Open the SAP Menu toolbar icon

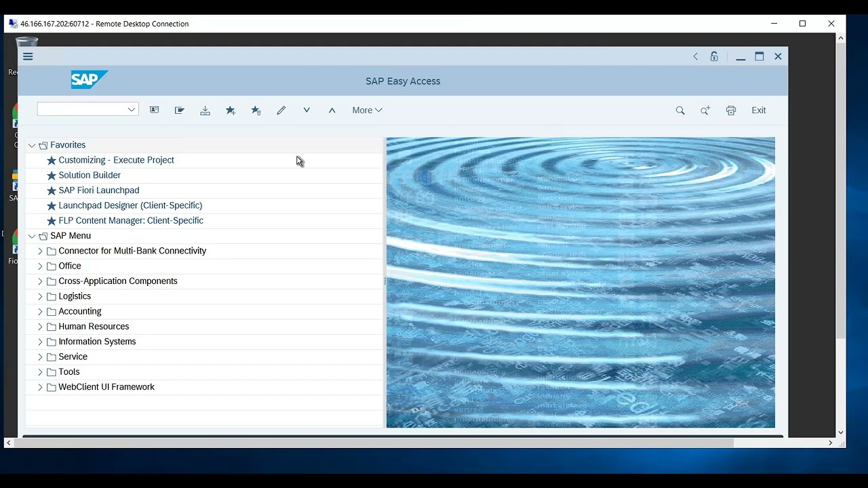pyautogui.click(x=180, y=110)
